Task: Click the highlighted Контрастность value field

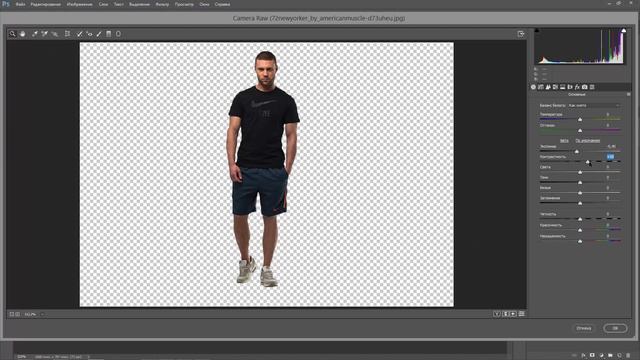Action: 610,157
